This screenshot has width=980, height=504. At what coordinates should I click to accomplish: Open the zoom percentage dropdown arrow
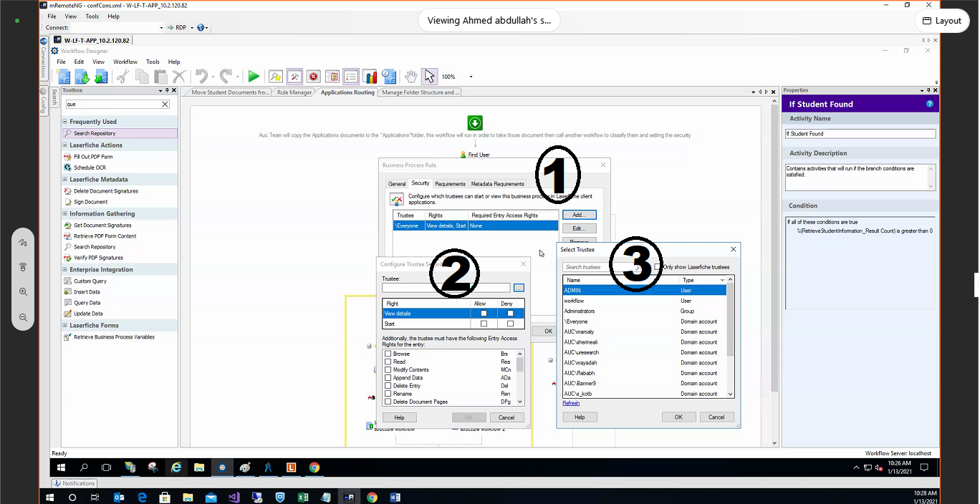tap(471, 77)
